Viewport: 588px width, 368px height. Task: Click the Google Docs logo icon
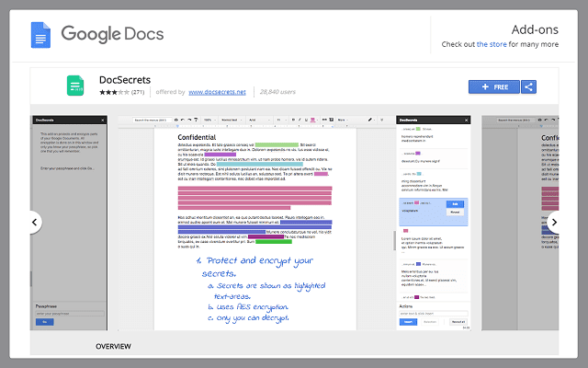point(40,35)
